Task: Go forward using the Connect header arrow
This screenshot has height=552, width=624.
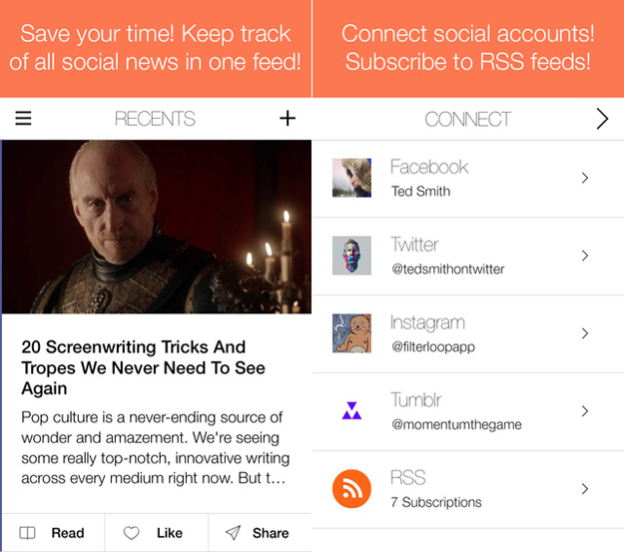Action: [603, 119]
